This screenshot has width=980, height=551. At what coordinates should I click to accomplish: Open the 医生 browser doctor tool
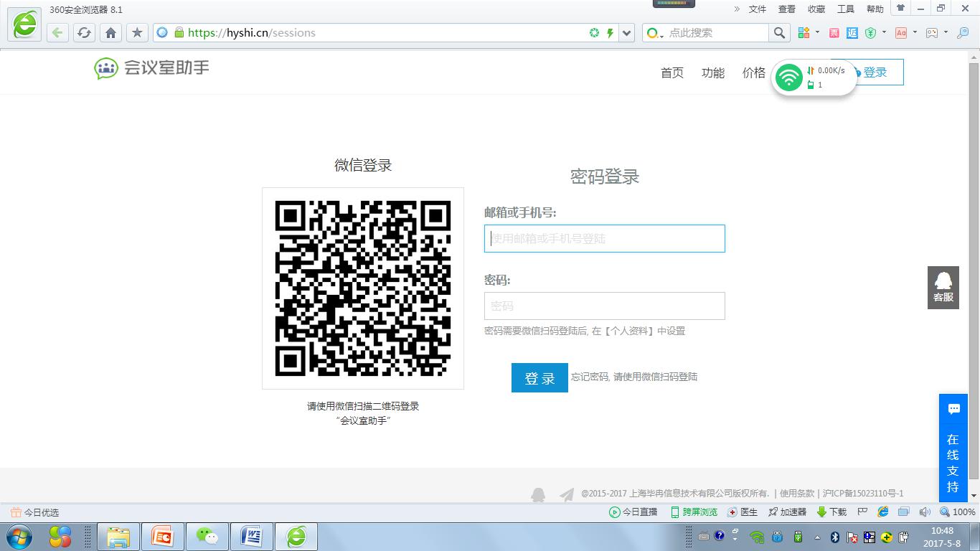click(743, 512)
